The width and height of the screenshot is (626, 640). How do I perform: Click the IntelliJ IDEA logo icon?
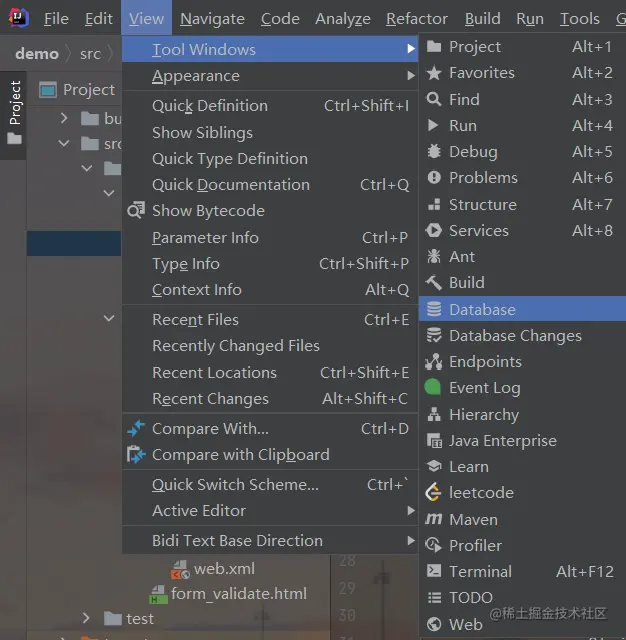(x=19, y=18)
